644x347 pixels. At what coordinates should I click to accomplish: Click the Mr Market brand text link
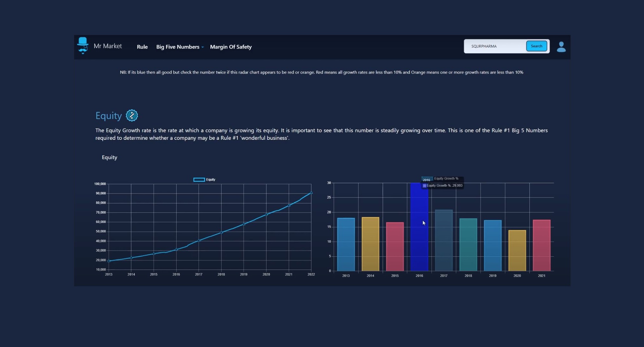(108, 46)
